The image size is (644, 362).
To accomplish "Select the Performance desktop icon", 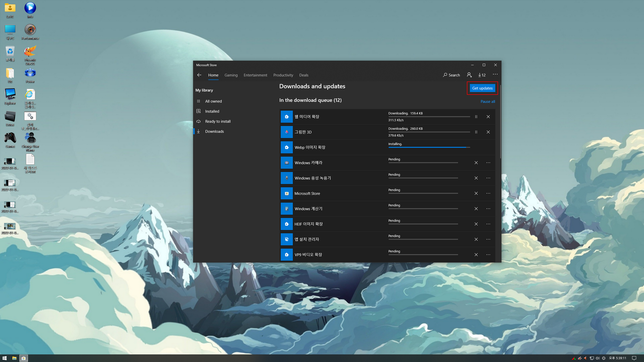I will pyautogui.click(x=30, y=32).
